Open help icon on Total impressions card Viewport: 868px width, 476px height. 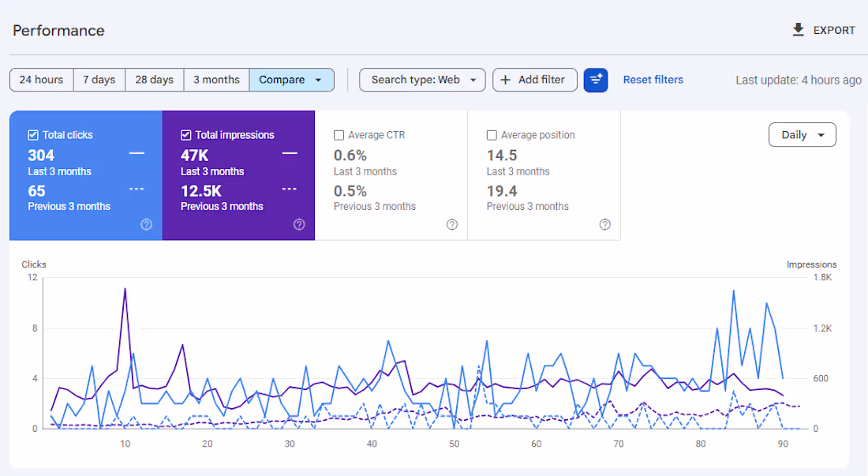click(x=299, y=224)
